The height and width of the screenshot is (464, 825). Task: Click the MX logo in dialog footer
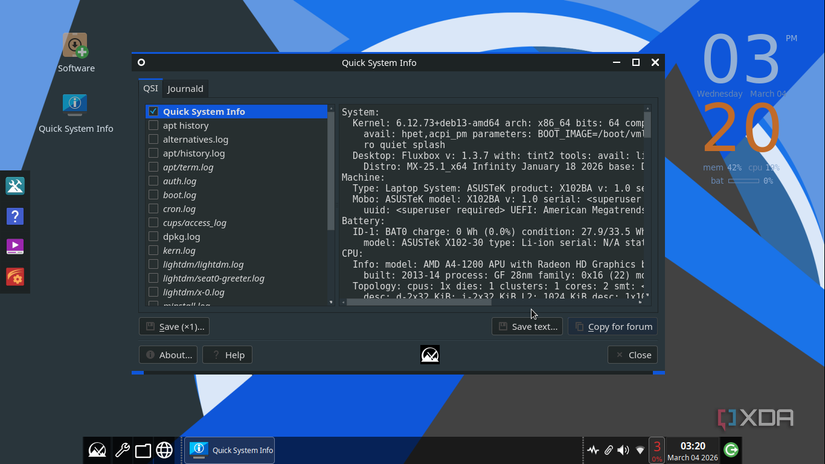coord(430,355)
